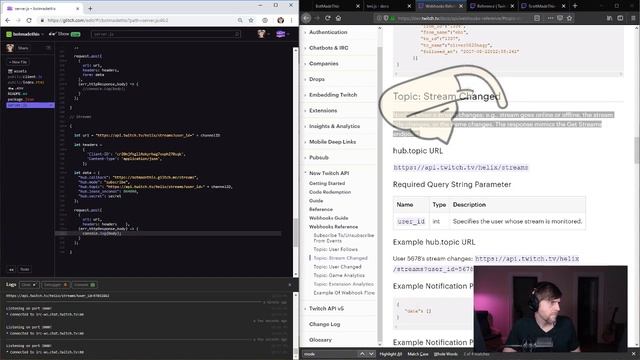Toggle Match Case in find bar
The height and width of the screenshot is (360, 640).
[x=418, y=354]
